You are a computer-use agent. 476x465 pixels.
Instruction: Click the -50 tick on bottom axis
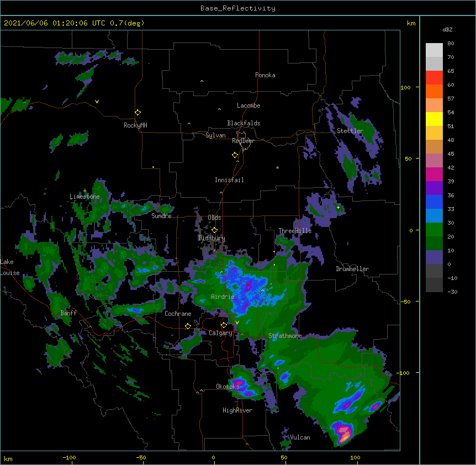141,457
